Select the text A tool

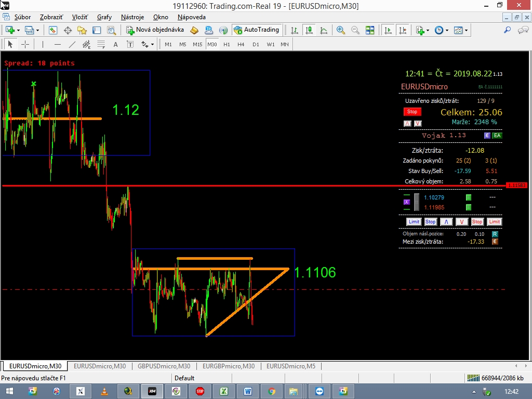pos(115,44)
